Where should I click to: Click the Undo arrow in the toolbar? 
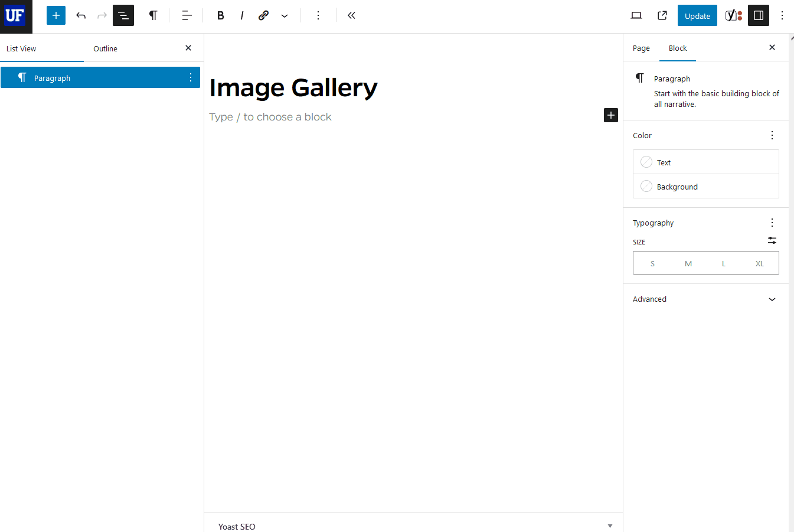pos(81,15)
